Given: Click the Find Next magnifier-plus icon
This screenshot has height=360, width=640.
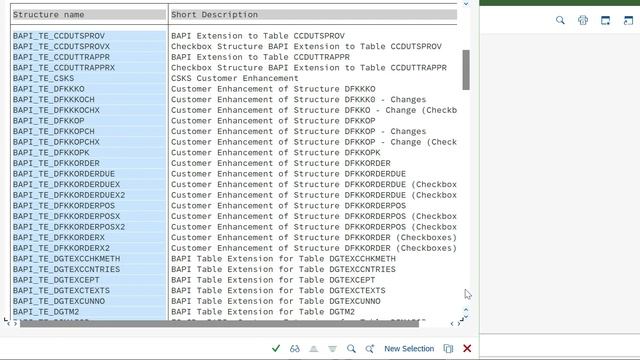Looking at the screenshot, I should point(370,349).
